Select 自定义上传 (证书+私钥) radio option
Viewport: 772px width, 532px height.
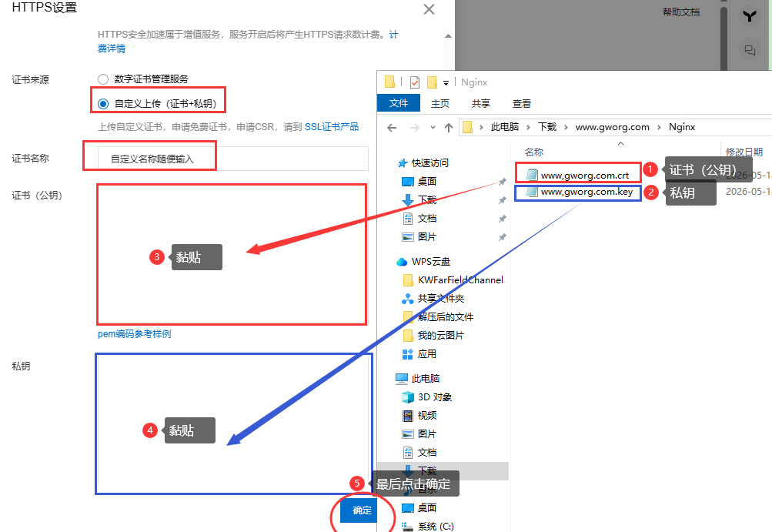point(103,104)
